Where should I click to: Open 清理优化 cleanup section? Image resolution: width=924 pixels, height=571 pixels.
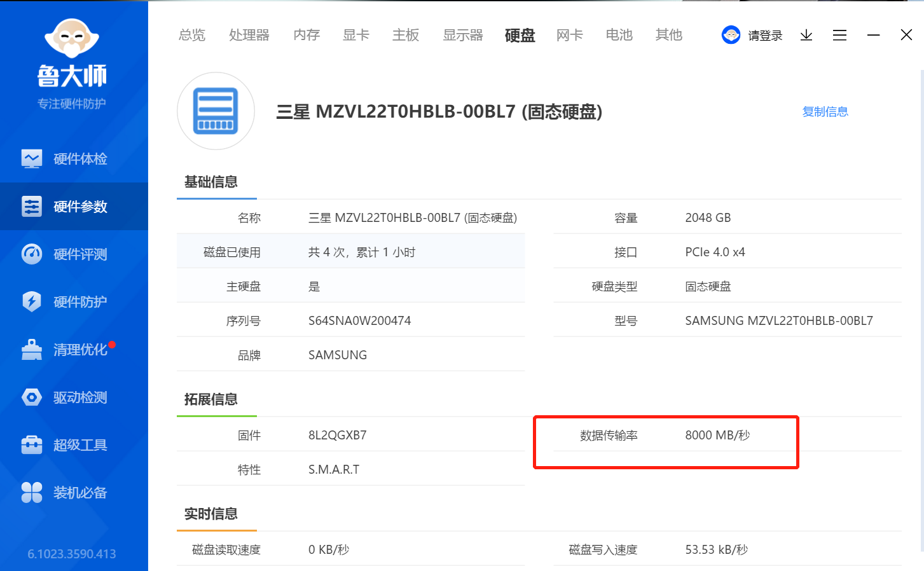point(74,350)
